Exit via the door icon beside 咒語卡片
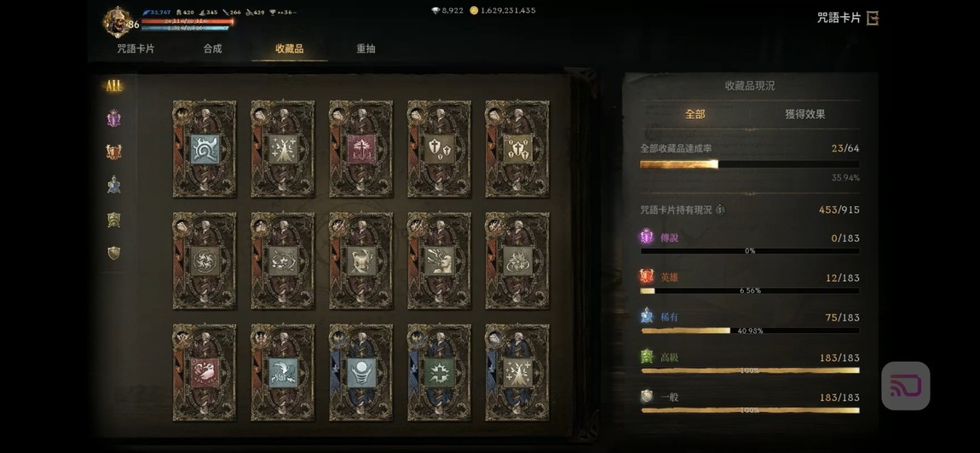The width and height of the screenshot is (980, 453). [873, 18]
